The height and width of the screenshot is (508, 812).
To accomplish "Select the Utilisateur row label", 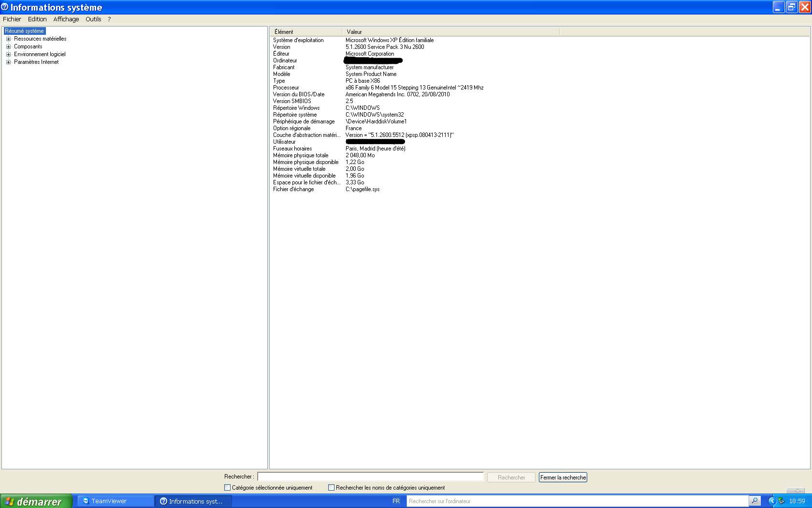I will [x=284, y=142].
